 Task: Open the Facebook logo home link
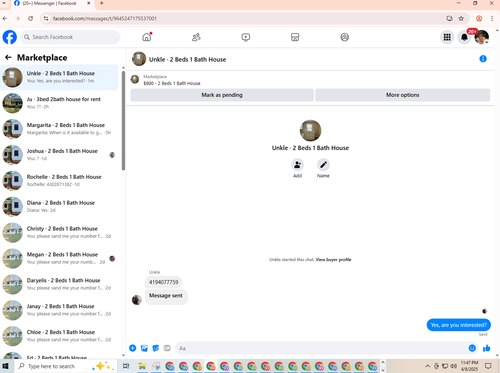point(10,37)
